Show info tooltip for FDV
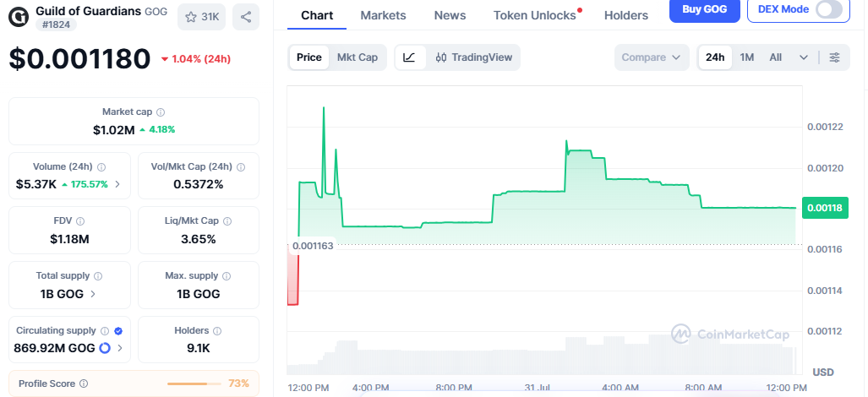This screenshot has height=397, width=868. click(80, 221)
